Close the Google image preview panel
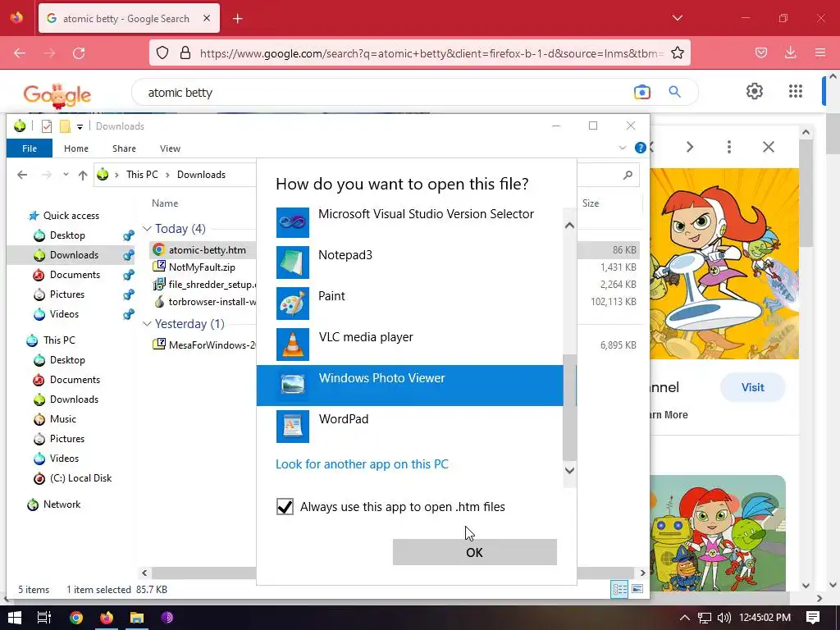This screenshot has width=840, height=630. pos(768,147)
